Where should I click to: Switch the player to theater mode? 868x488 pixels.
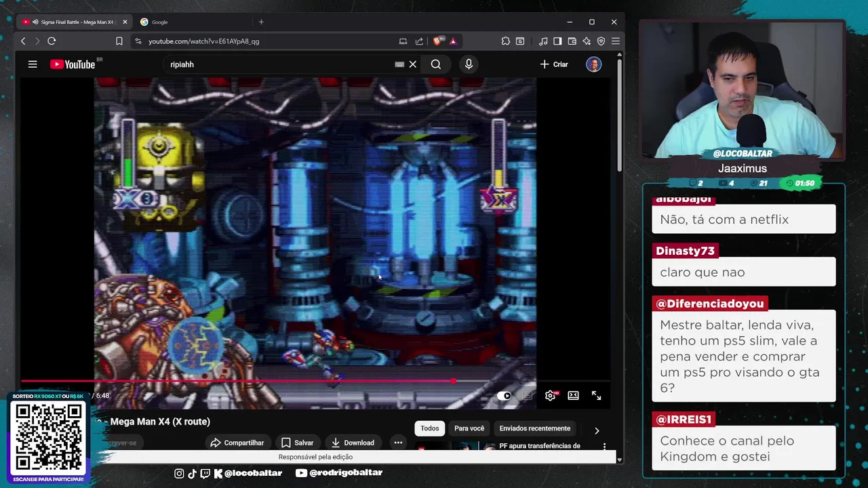point(574,396)
